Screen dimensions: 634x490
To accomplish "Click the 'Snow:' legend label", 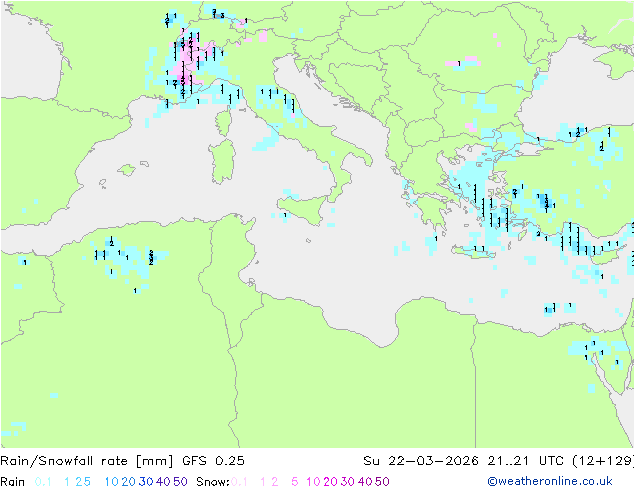I will (213, 482).
